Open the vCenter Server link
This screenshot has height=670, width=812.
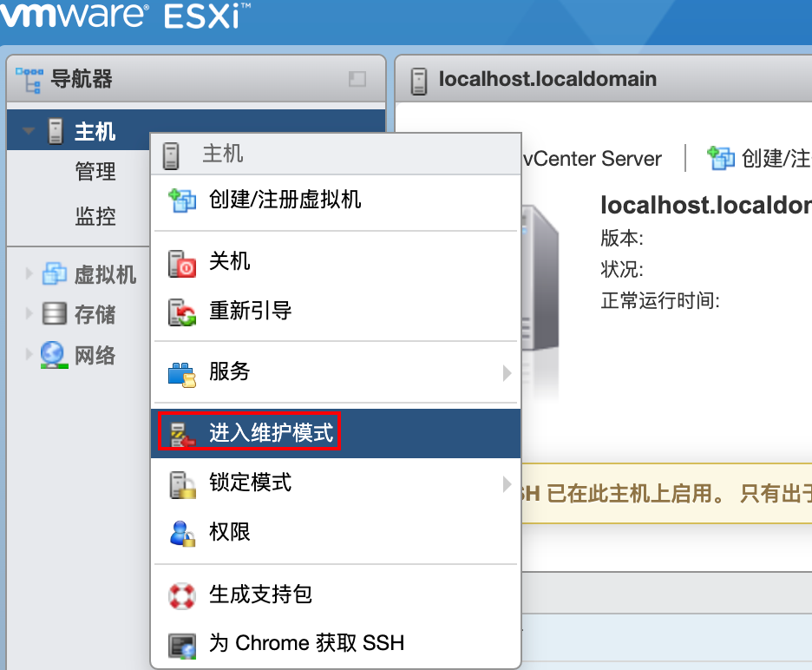point(593,159)
